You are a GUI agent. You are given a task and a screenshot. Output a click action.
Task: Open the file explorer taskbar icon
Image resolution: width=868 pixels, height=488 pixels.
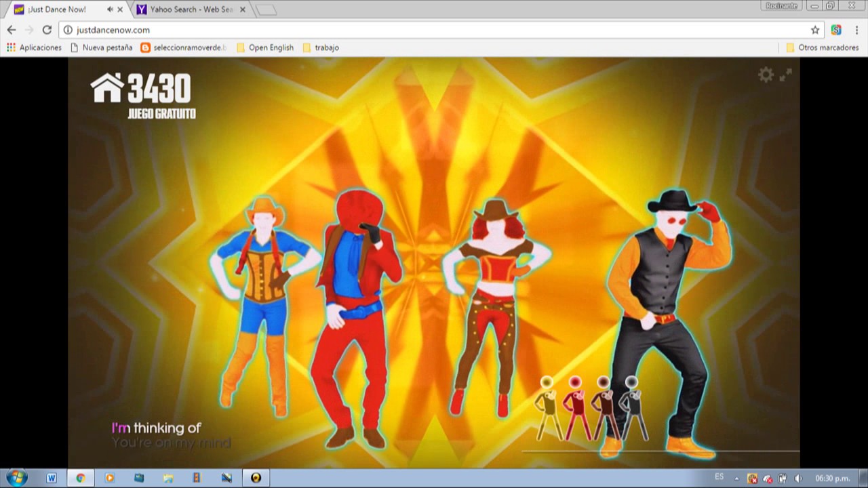tap(168, 478)
